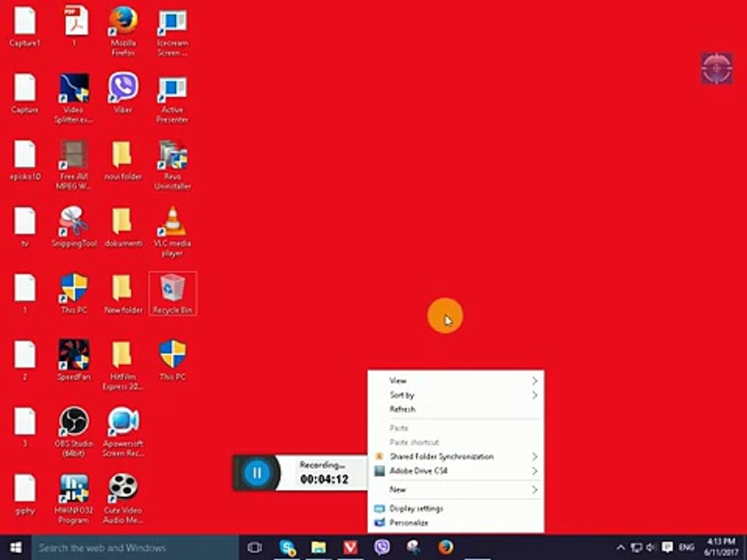Expand the Adobe Drive CS4 submenu

point(456,471)
